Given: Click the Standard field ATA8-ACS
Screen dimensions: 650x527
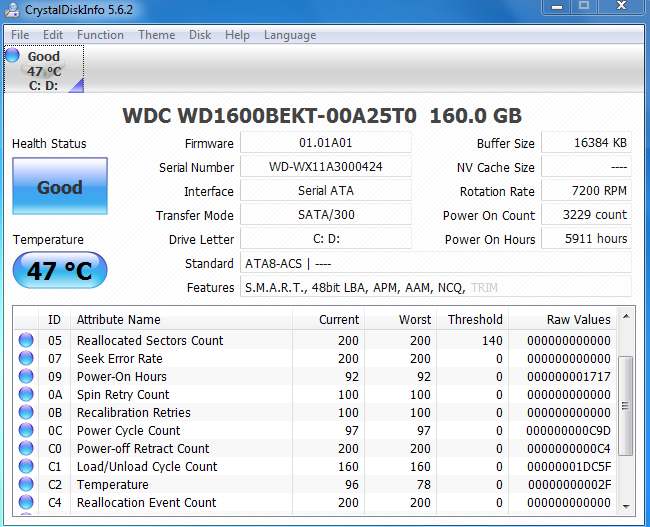Looking at the screenshot, I should 436,263.
